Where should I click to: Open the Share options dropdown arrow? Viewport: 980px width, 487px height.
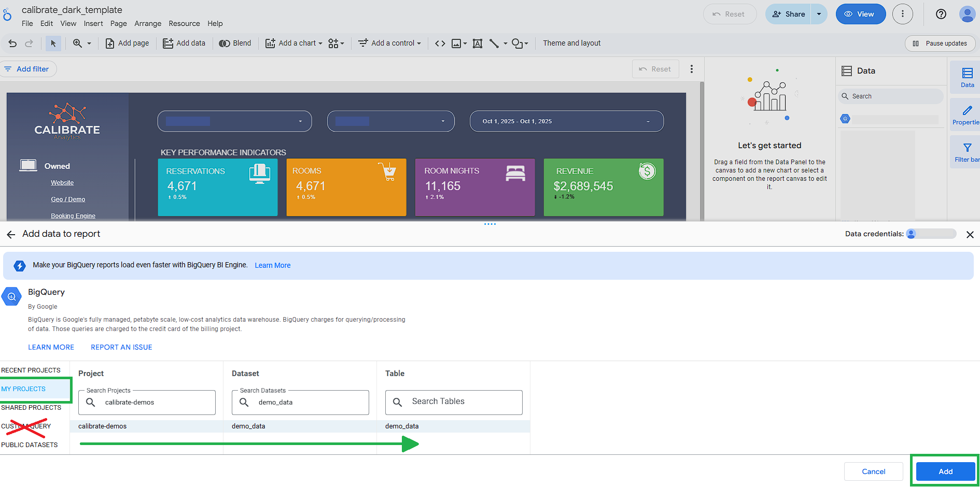819,14
